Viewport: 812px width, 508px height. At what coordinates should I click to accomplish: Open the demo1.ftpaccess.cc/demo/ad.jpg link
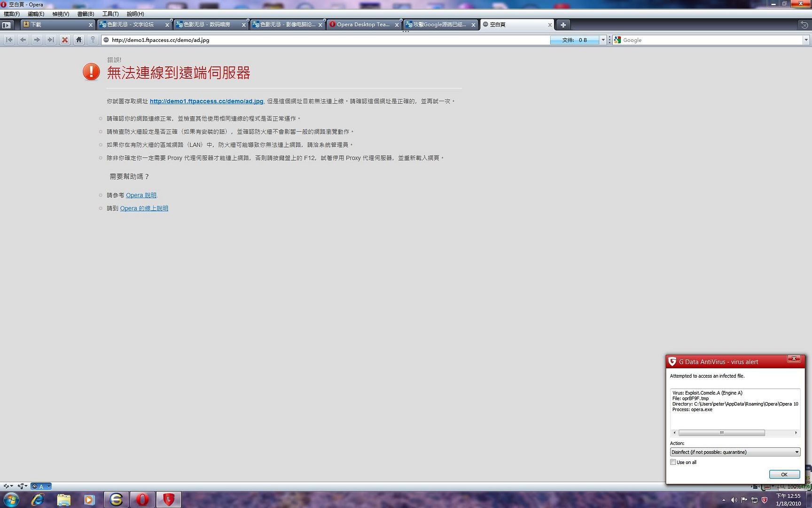coord(206,101)
